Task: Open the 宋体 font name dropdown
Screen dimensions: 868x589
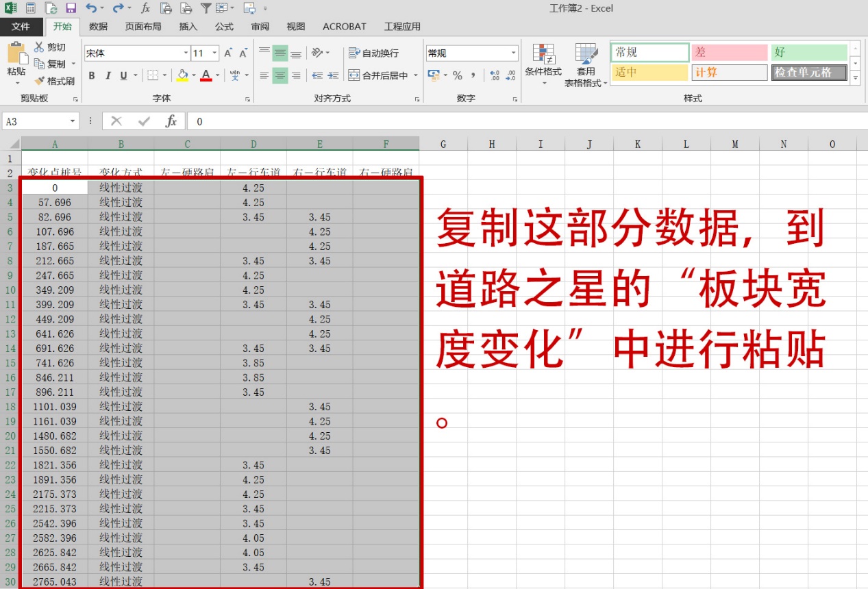Action: click(x=186, y=53)
